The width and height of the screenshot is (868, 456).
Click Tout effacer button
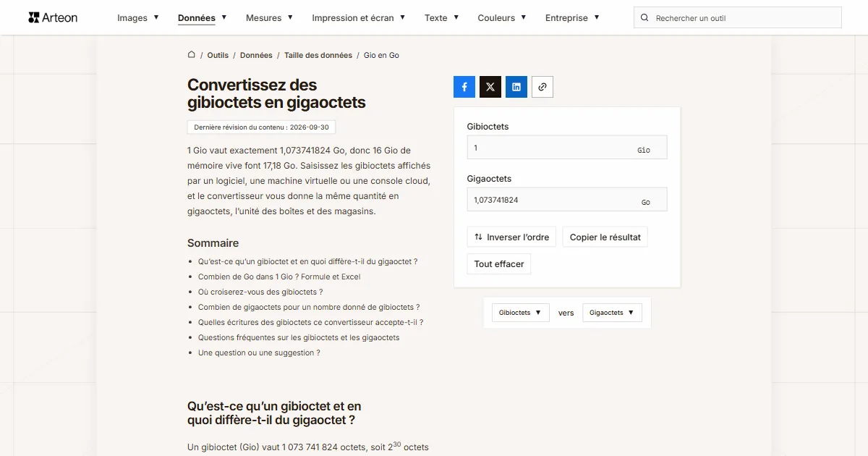pyautogui.click(x=499, y=264)
